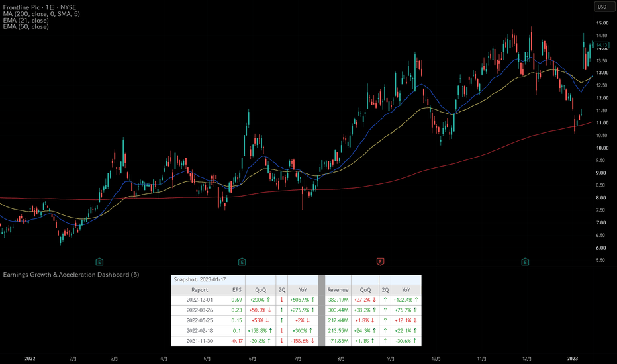Click the 0.15 EPS value
Image resolution: width=617 pixels, height=364 pixels.
[236, 320]
